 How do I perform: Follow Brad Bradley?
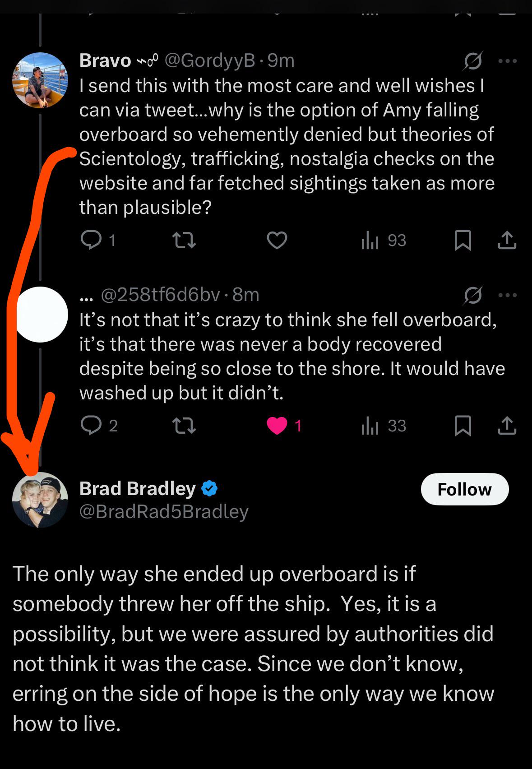tap(464, 489)
